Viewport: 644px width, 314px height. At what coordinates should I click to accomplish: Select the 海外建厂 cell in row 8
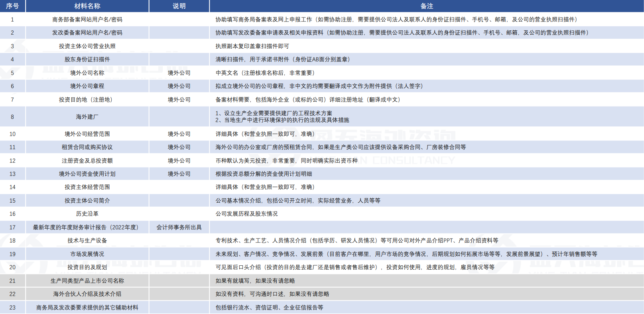point(87,117)
